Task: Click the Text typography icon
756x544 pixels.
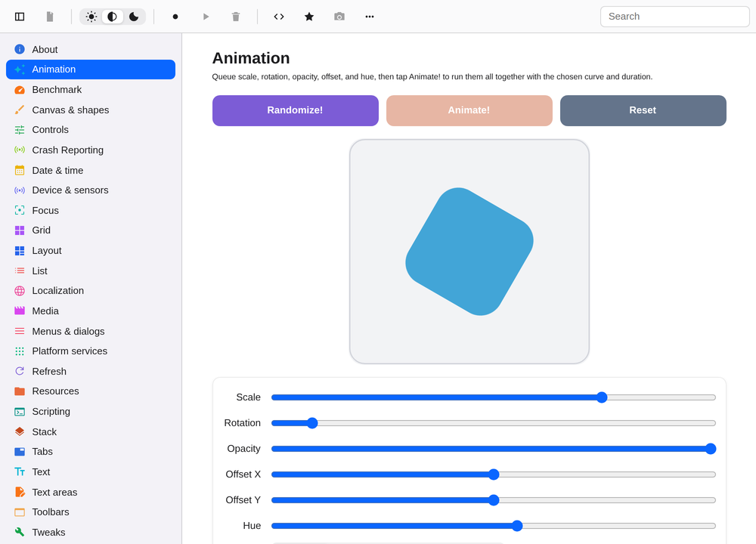Action: (x=20, y=471)
